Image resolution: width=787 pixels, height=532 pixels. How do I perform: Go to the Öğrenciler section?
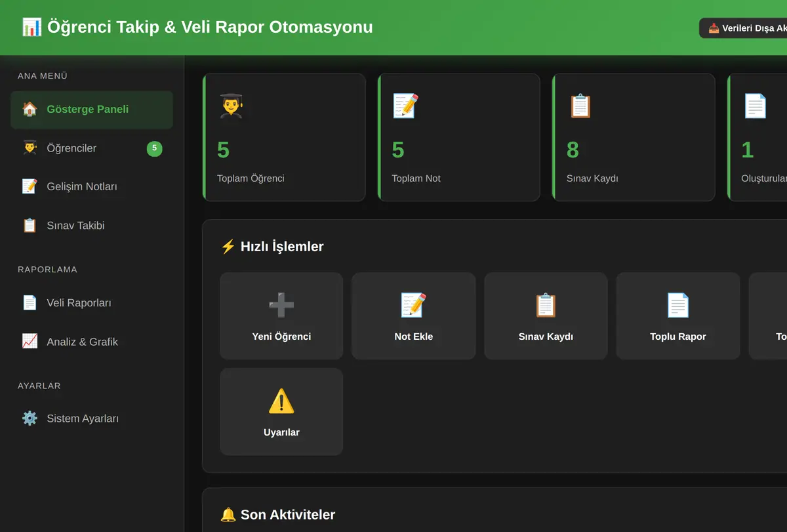[92, 148]
